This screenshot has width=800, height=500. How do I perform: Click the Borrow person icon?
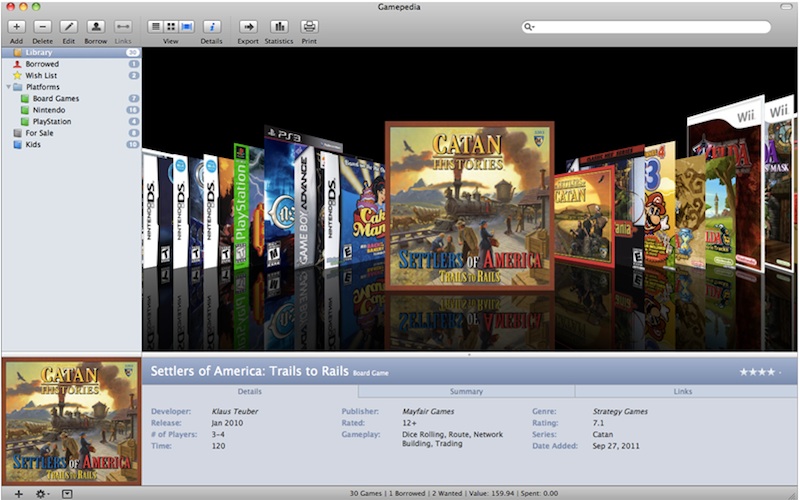point(96,26)
